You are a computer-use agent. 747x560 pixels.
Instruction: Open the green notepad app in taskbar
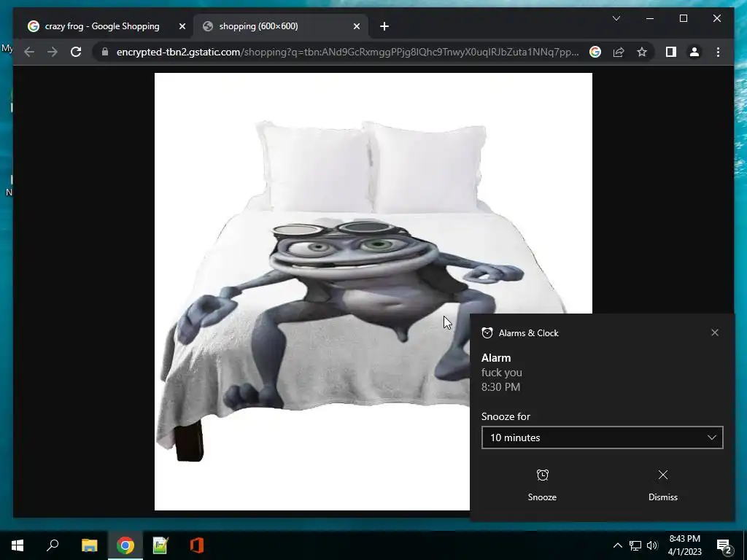(160, 545)
